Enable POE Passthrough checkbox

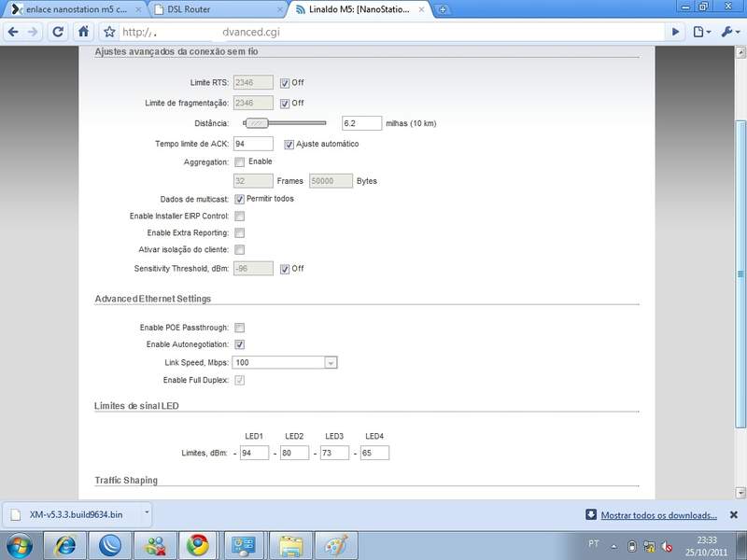240,328
